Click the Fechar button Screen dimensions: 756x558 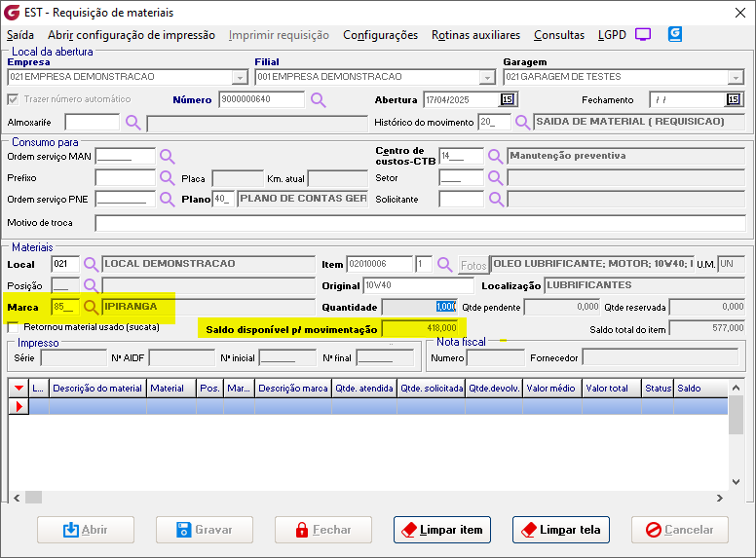[x=323, y=530]
